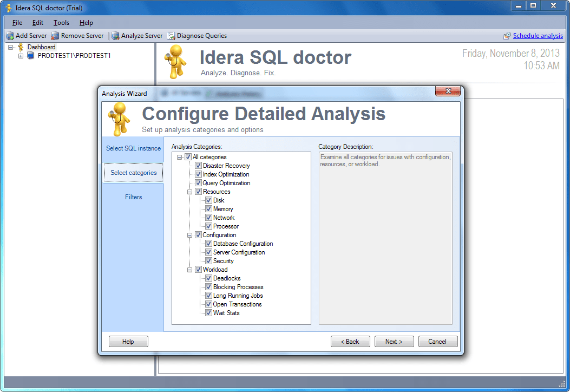
Task: Click the Idera SQL doctor mascot logo
Action: (x=176, y=61)
